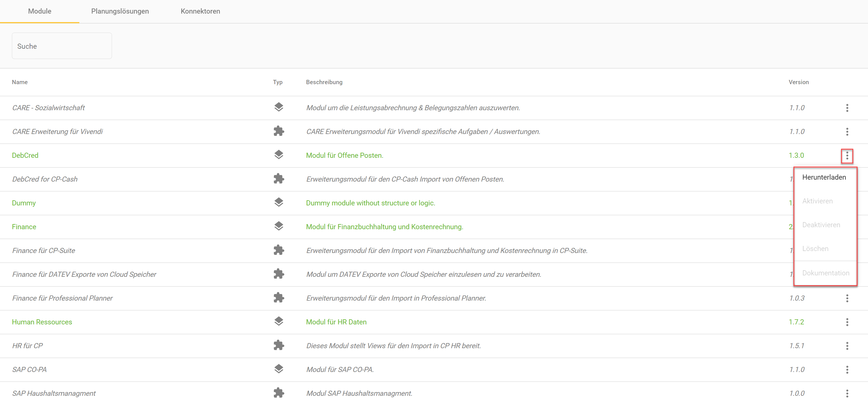Focus the Suche search field

(62, 46)
